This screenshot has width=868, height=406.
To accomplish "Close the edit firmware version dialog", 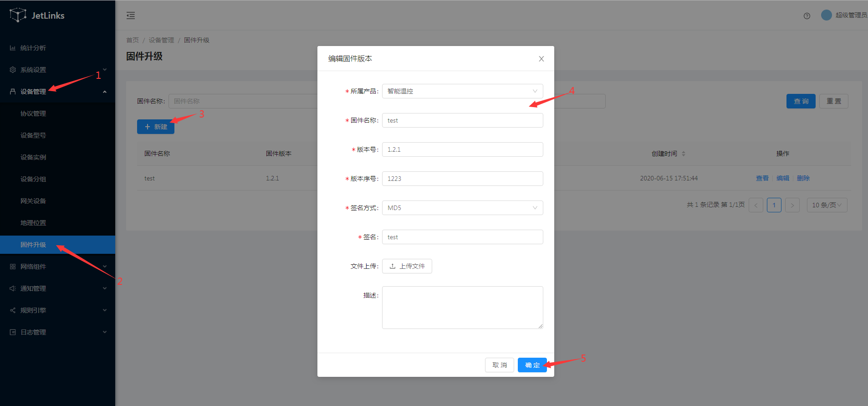I will coord(541,59).
